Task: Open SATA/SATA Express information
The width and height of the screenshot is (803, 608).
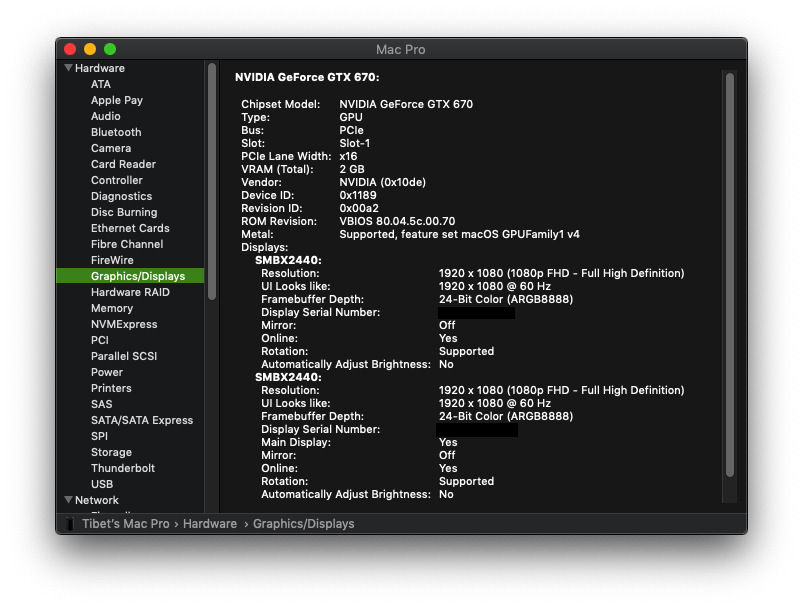Action: point(142,420)
